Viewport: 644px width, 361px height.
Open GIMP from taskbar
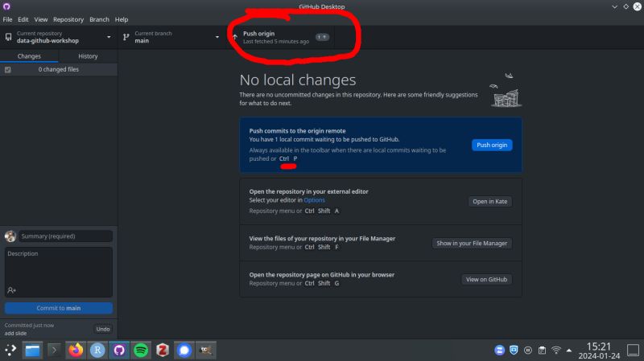pyautogui.click(x=206, y=351)
